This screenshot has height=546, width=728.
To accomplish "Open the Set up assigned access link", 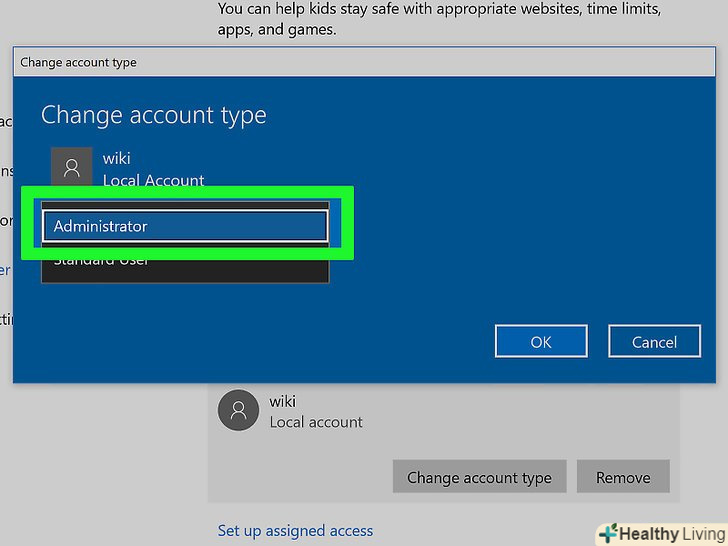I will (295, 531).
